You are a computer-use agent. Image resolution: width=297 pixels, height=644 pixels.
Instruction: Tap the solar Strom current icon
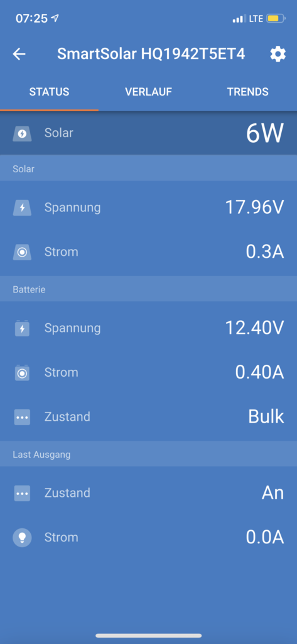[22, 252]
